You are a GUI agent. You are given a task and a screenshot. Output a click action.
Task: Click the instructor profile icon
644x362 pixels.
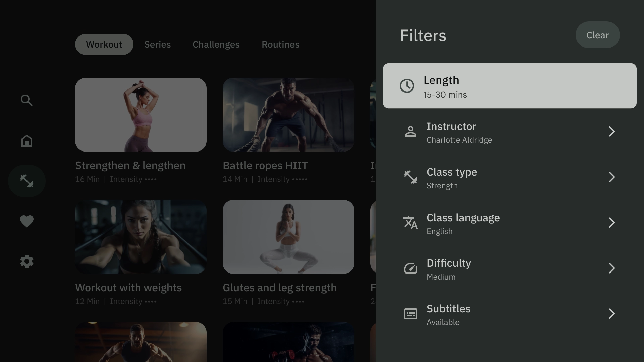point(411,131)
